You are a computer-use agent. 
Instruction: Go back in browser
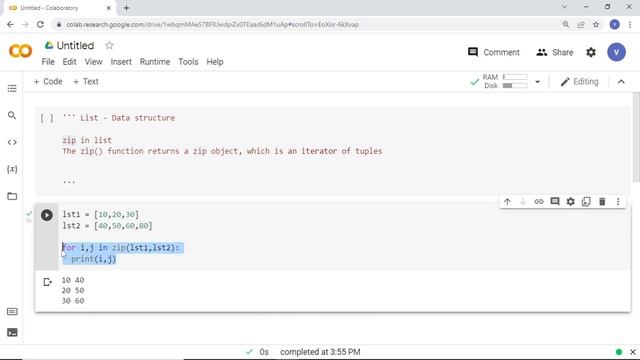[10, 24]
